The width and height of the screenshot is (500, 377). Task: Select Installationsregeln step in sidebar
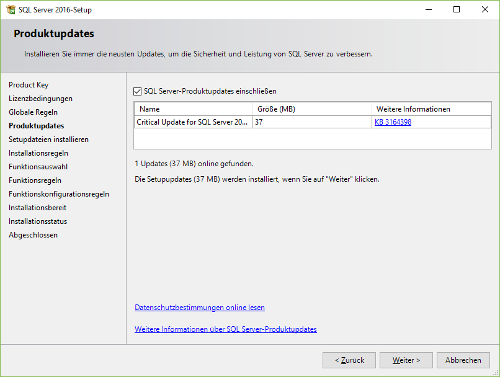(x=38, y=153)
